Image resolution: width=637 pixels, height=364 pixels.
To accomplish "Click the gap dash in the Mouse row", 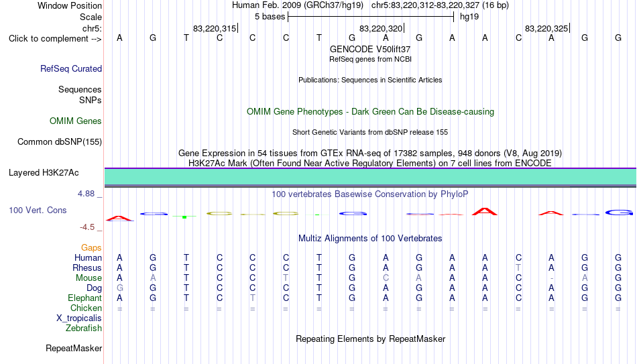I will 551,278.
